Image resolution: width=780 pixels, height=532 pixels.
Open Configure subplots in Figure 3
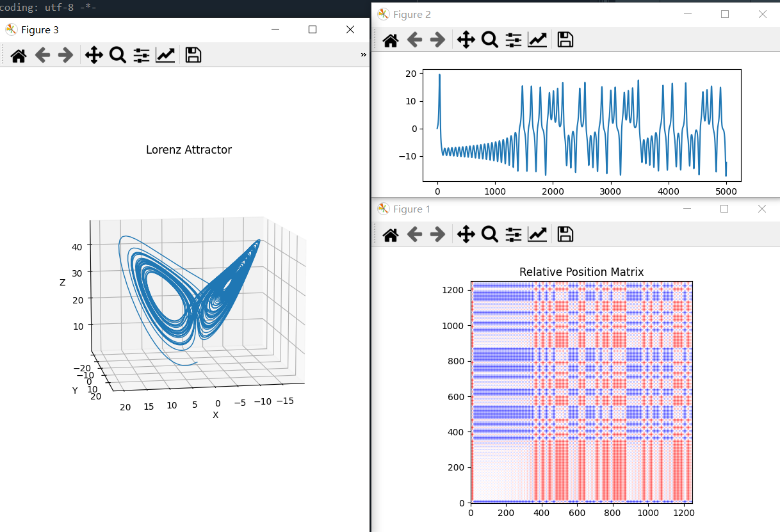tap(142, 56)
